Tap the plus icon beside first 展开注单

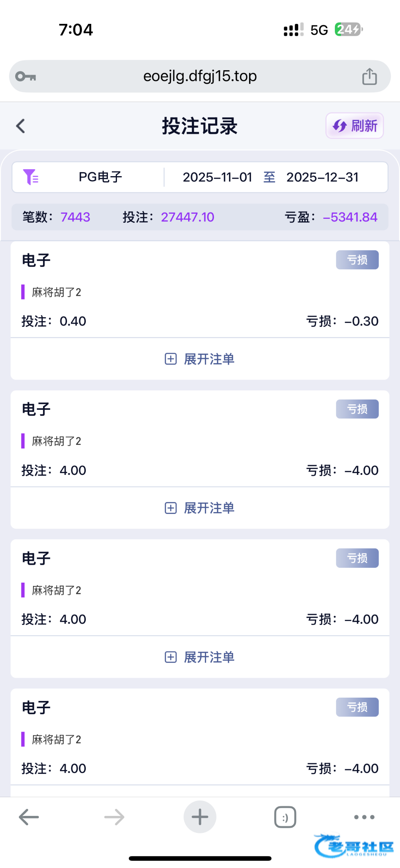coord(171,359)
